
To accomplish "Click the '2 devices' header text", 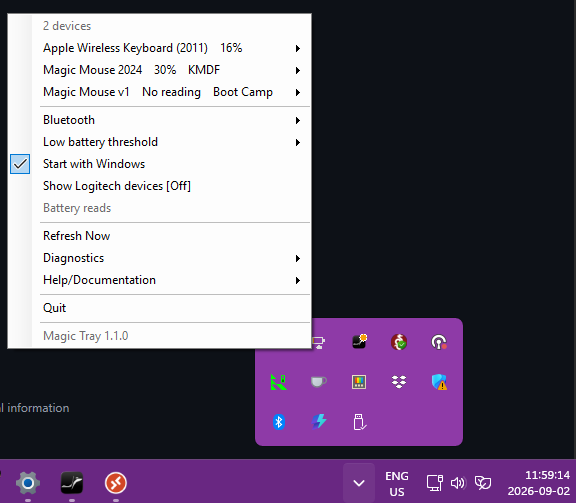I will [x=67, y=26].
